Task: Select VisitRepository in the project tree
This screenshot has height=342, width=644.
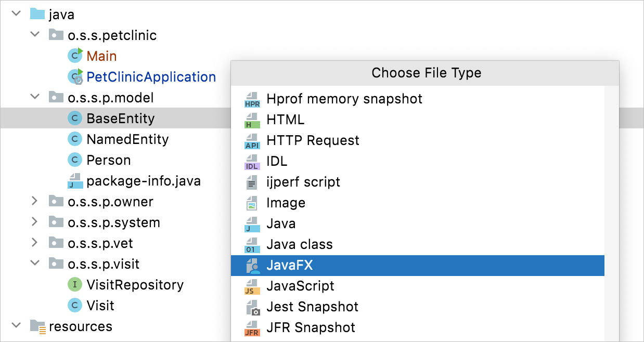Action: click(135, 285)
